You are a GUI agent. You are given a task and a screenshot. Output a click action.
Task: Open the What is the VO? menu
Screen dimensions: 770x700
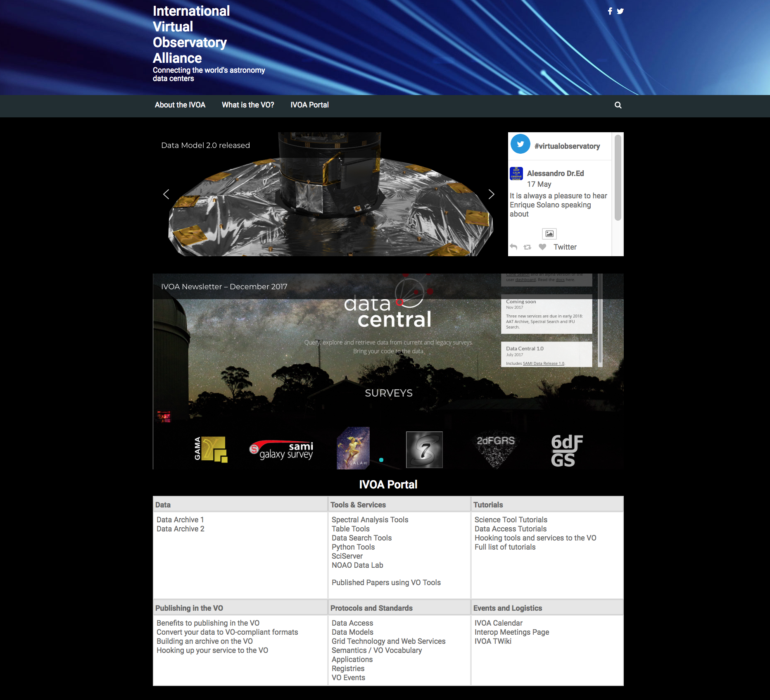point(248,105)
